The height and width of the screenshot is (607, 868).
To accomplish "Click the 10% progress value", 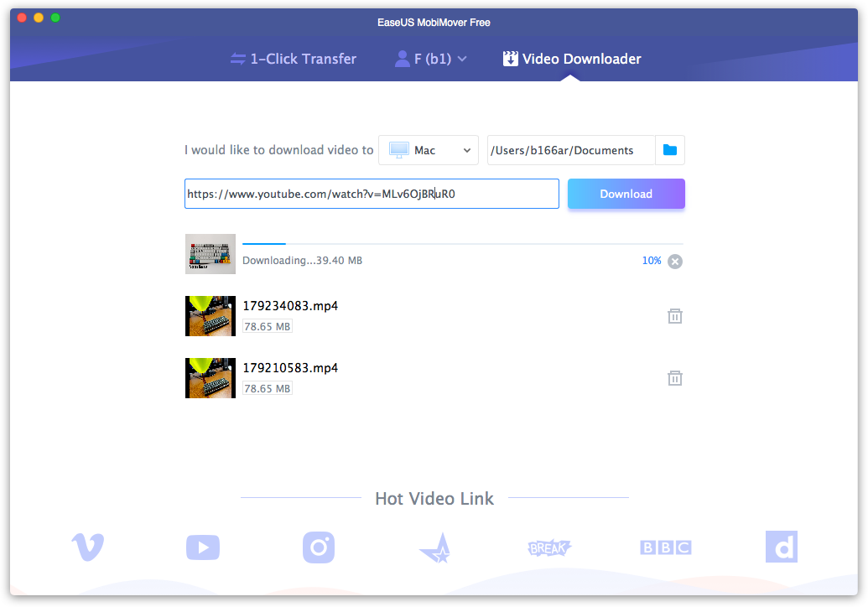I will click(652, 261).
